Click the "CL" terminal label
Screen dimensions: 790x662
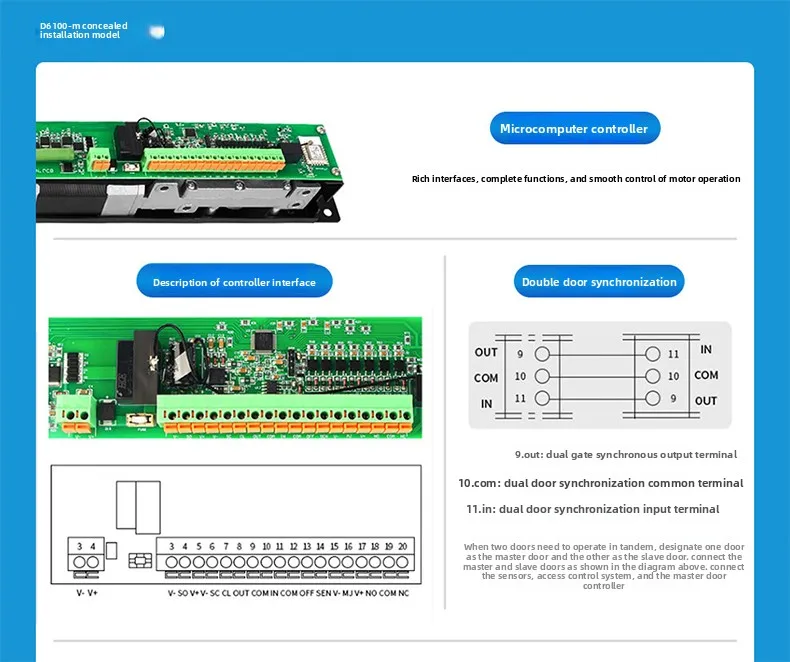(x=226, y=593)
